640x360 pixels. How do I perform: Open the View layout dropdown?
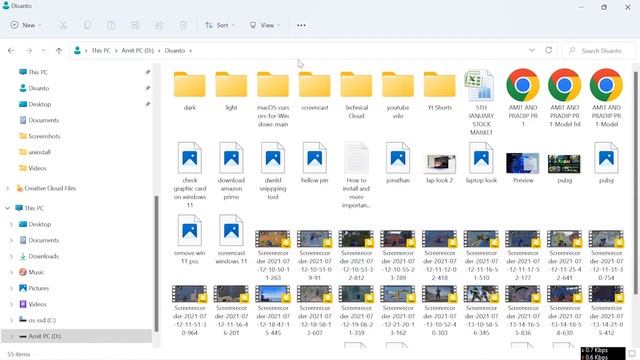coord(264,25)
